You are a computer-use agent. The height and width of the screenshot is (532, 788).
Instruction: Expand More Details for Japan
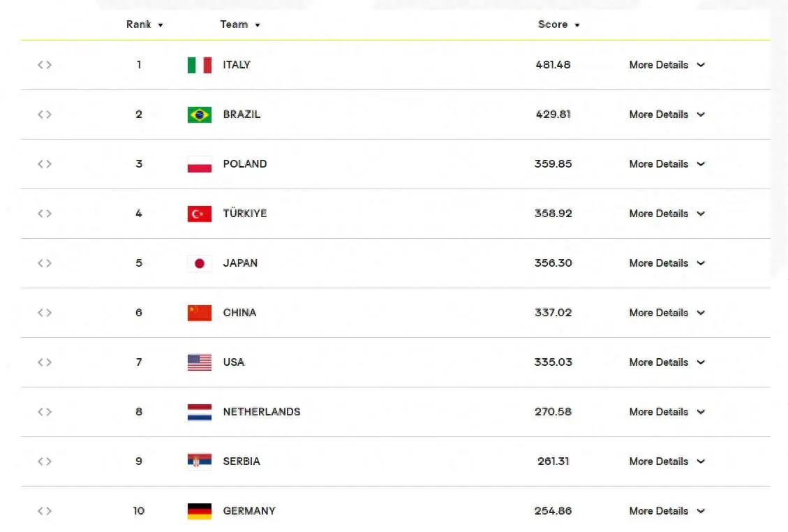point(667,263)
